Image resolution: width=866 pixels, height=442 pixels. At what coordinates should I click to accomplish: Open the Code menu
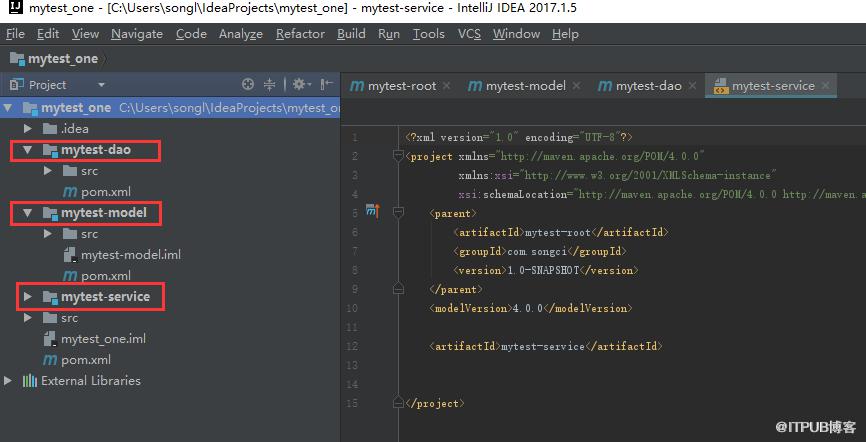point(191,34)
